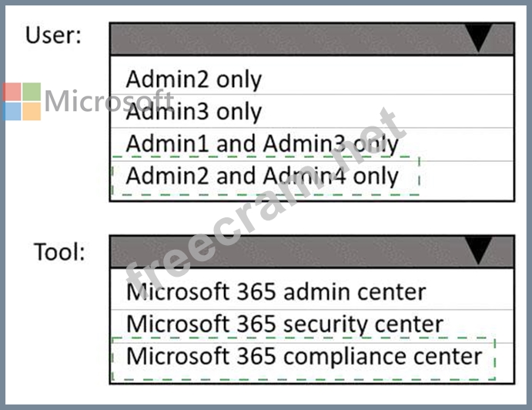This screenshot has width=532, height=410.
Task: Click the blue square of the Microsoft logo
Action: pos(12,112)
